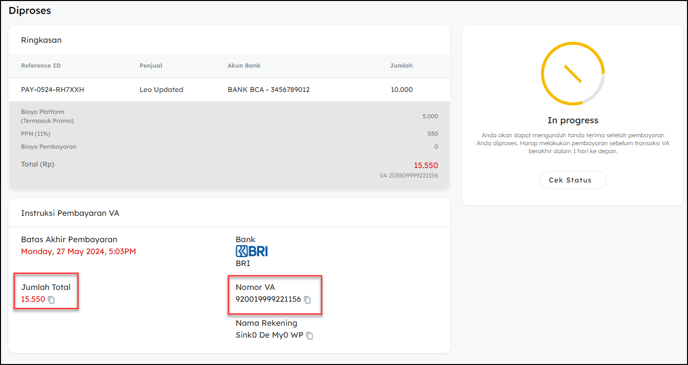Click the Penjual column header
This screenshot has width=688, height=365.
tap(151, 66)
